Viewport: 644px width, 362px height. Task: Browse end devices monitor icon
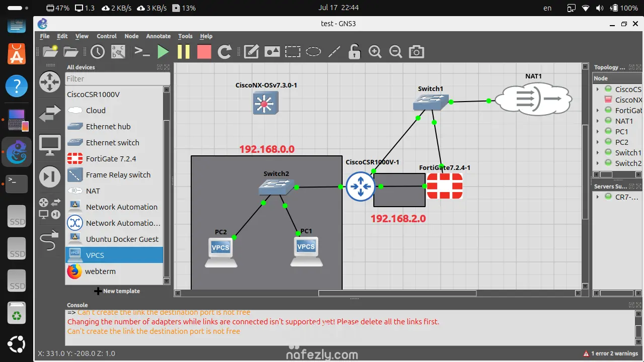50,145
